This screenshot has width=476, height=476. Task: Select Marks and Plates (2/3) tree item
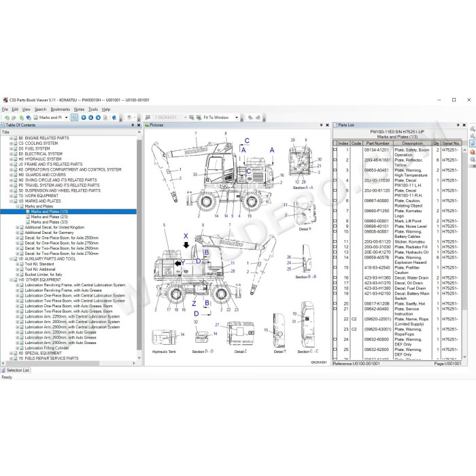[x=49, y=217]
